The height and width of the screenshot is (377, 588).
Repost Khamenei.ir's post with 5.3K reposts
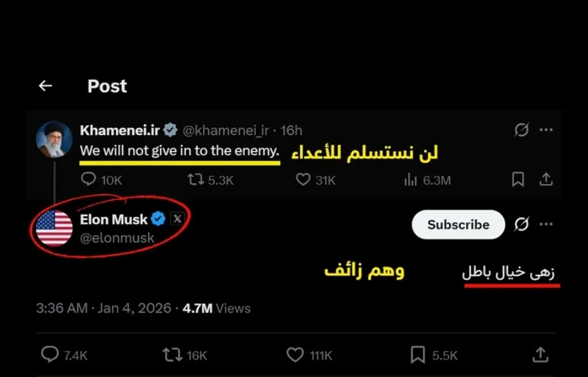(195, 180)
